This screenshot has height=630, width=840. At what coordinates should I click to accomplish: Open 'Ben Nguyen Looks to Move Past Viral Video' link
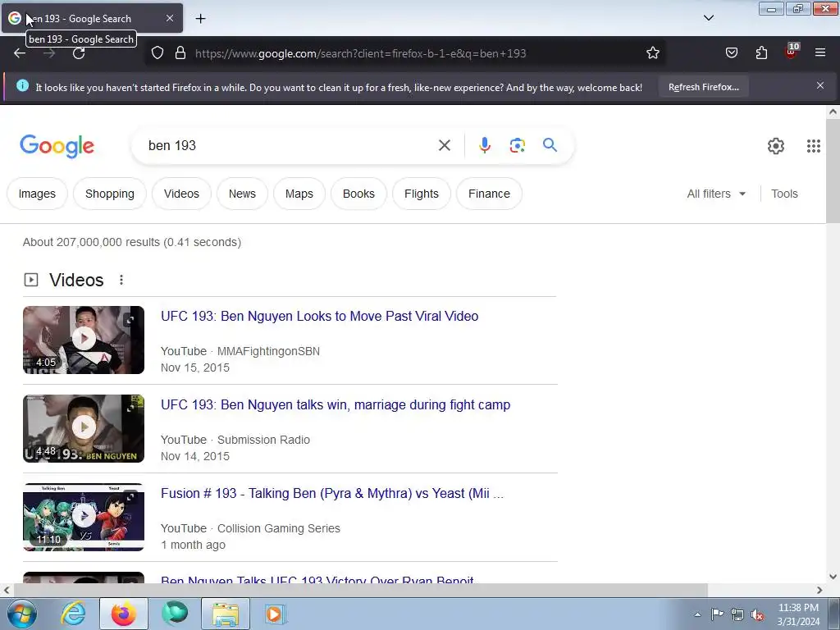tap(319, 316)
